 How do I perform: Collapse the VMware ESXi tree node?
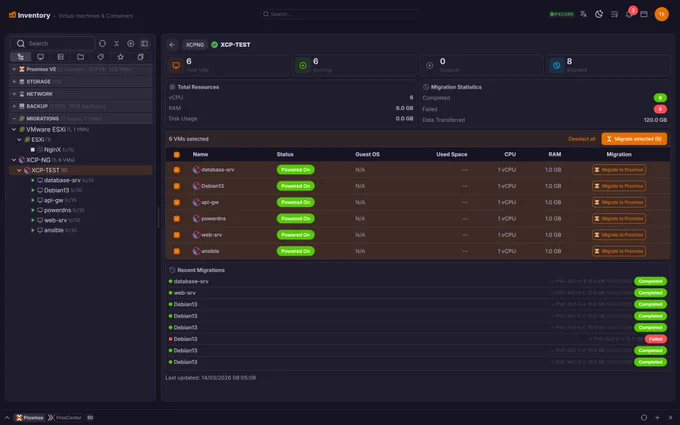14,129
